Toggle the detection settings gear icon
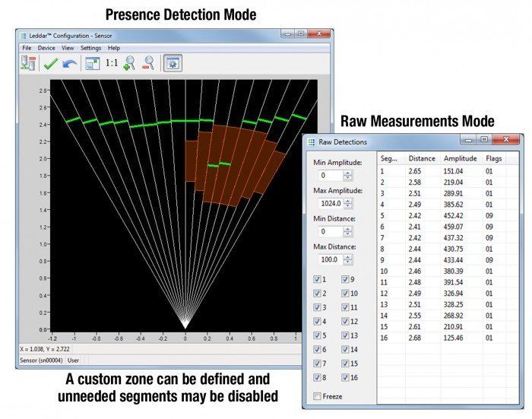Viewport: 532px width, 419px height. [x=173, y=63]
